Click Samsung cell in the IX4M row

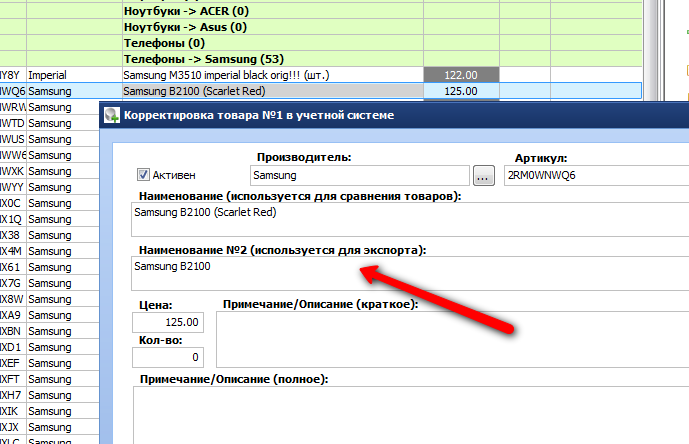click(63, 251)
